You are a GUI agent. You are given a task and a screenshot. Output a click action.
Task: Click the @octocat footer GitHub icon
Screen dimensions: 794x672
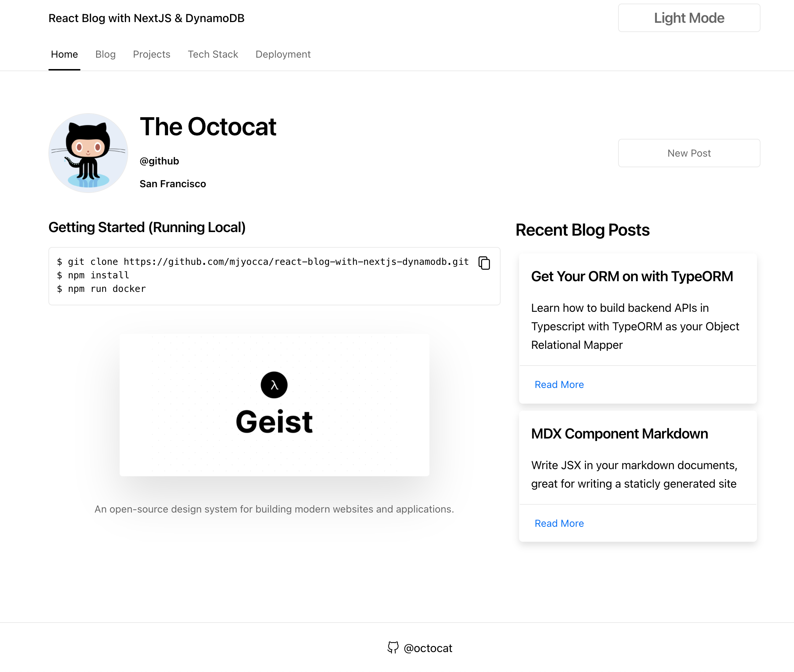pyautogui.click(x=393, y=647)
